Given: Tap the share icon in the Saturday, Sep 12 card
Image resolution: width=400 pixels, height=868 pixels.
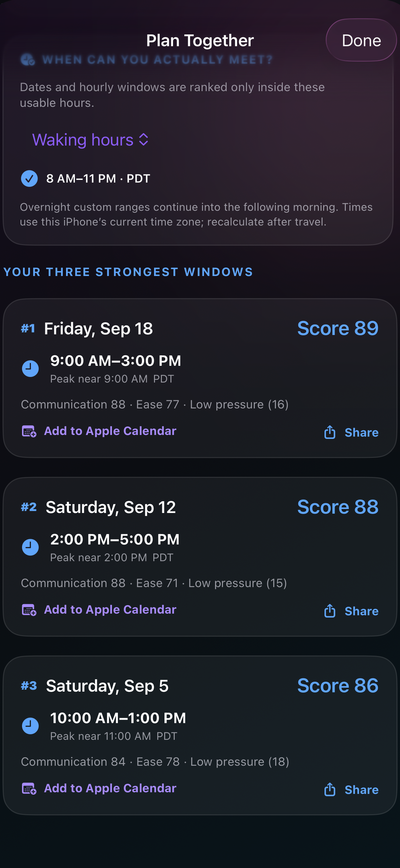Looking at the screenshot, I should (329, 610).
